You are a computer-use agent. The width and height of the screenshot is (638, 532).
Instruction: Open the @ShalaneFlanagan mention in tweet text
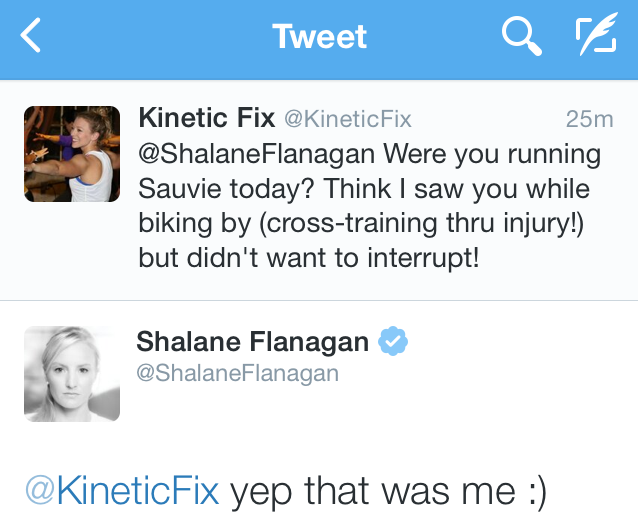[257, 155]
